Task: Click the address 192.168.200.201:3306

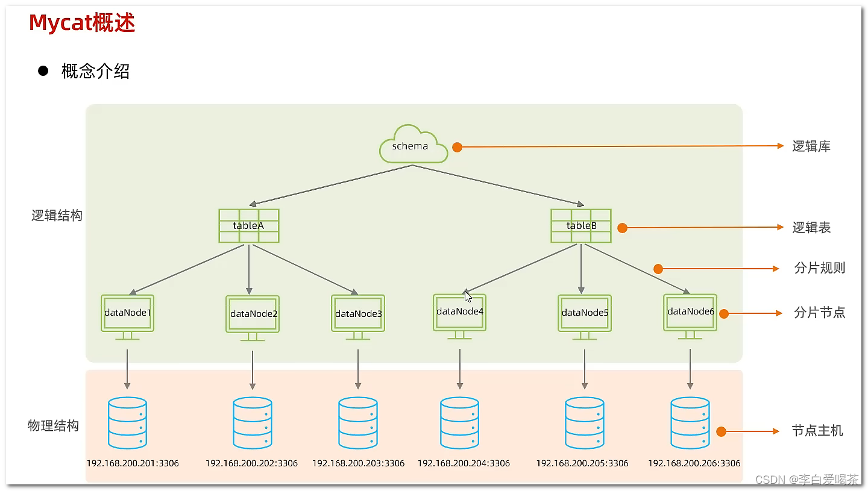Action: [x=133, y=463]
